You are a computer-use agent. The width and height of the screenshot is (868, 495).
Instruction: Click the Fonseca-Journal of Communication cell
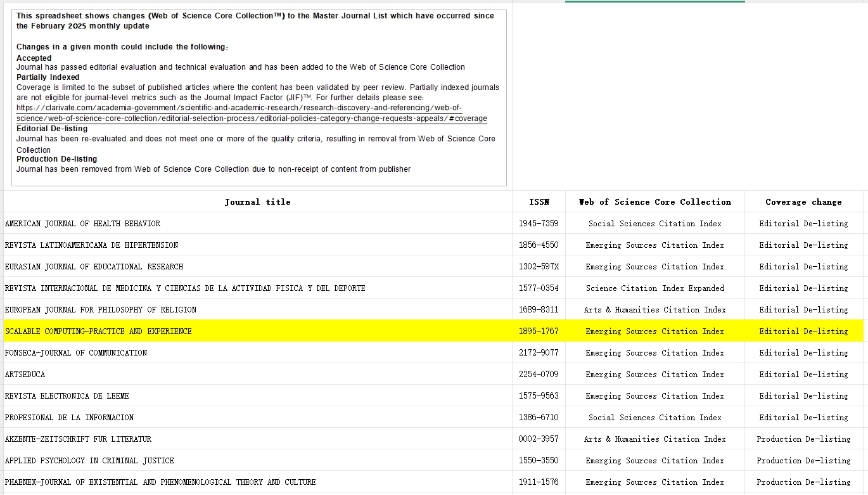258,352
